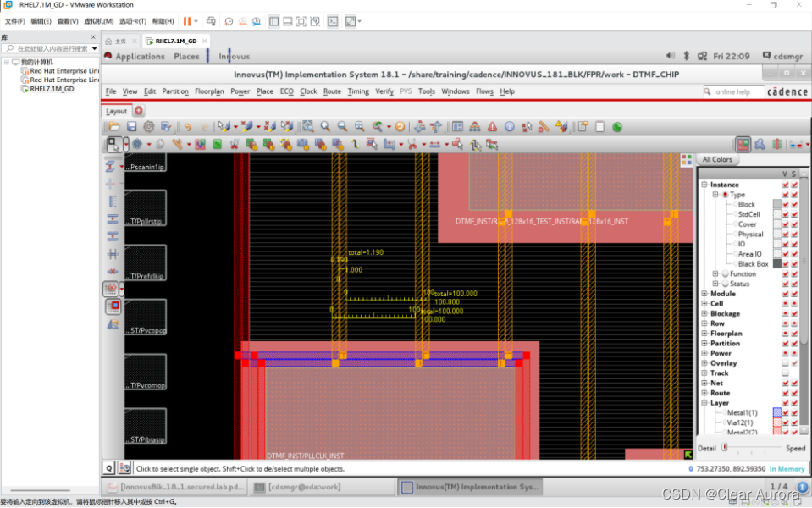This screenshot has height=508, width=812.
Task: Switch to amoeba view icon
Action: (760, 145)
